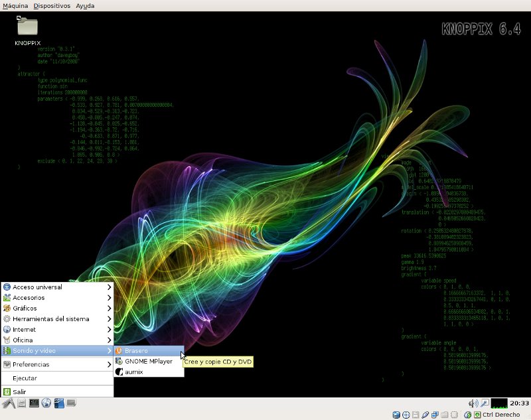Choose Ejecutar from the start menu
The width and height of the screenshot is (531, 420).
pyautogui.click(x=57, y=378)
